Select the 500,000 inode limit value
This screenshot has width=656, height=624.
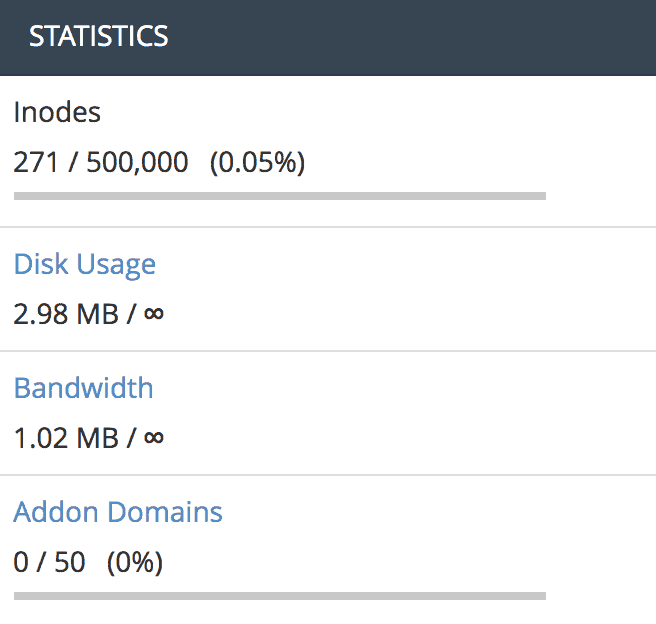[138, 162]
